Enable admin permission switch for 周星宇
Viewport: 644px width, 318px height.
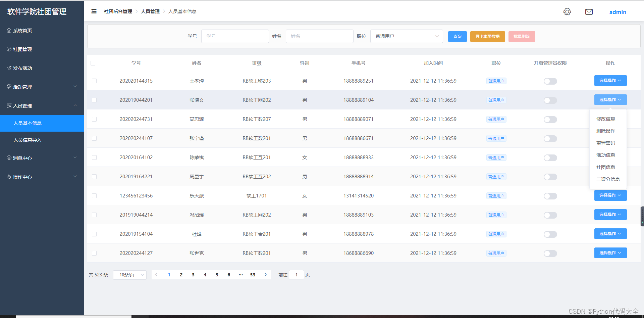pos(550,177)
